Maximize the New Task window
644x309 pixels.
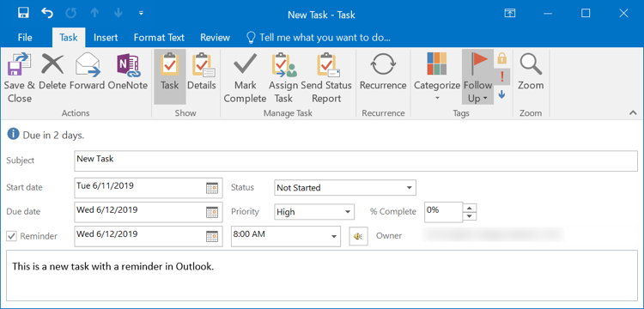586,13
